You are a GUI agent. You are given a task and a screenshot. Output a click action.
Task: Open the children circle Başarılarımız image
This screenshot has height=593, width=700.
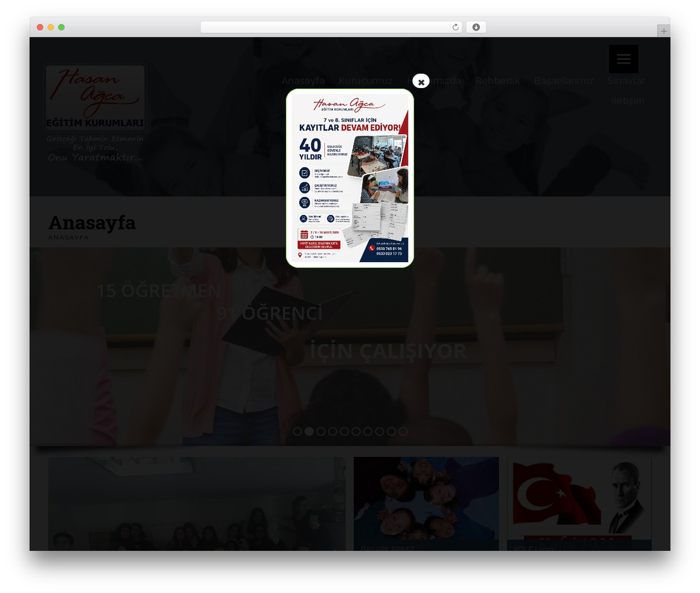pos(426,503)
